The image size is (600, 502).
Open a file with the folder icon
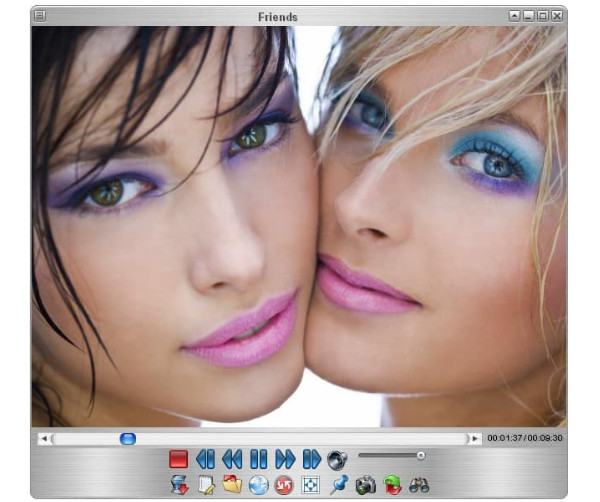click(x=232, y=484)
